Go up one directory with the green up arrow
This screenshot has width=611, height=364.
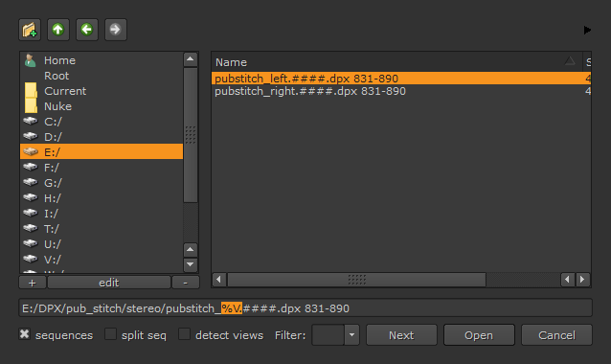58,30
